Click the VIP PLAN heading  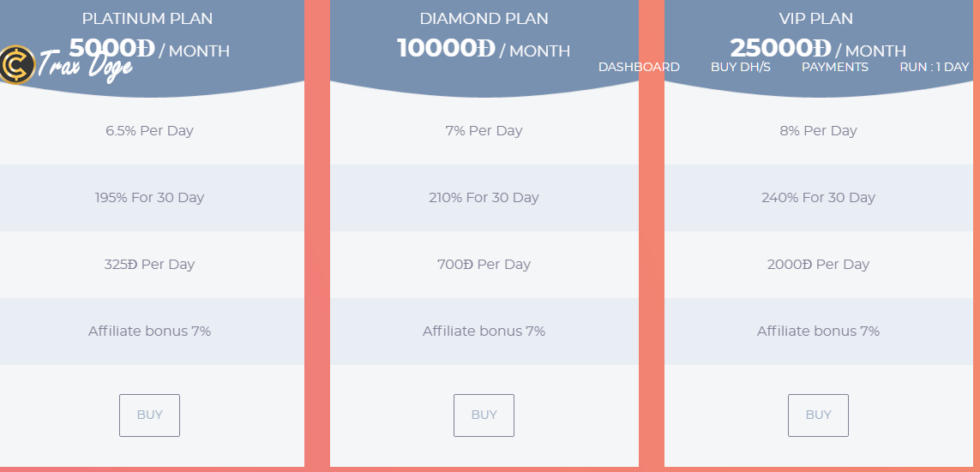coord(818,18)
